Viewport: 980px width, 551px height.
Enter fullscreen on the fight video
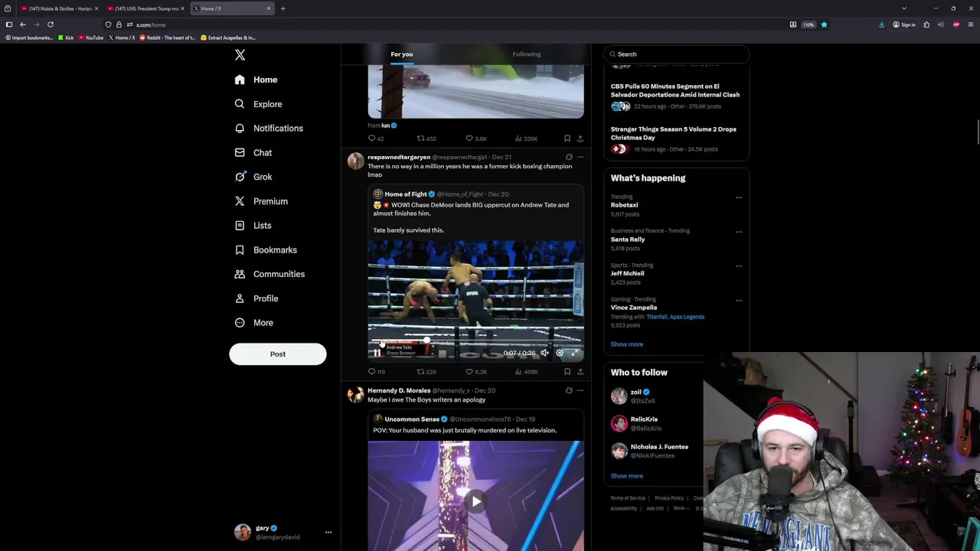point(574,353)
